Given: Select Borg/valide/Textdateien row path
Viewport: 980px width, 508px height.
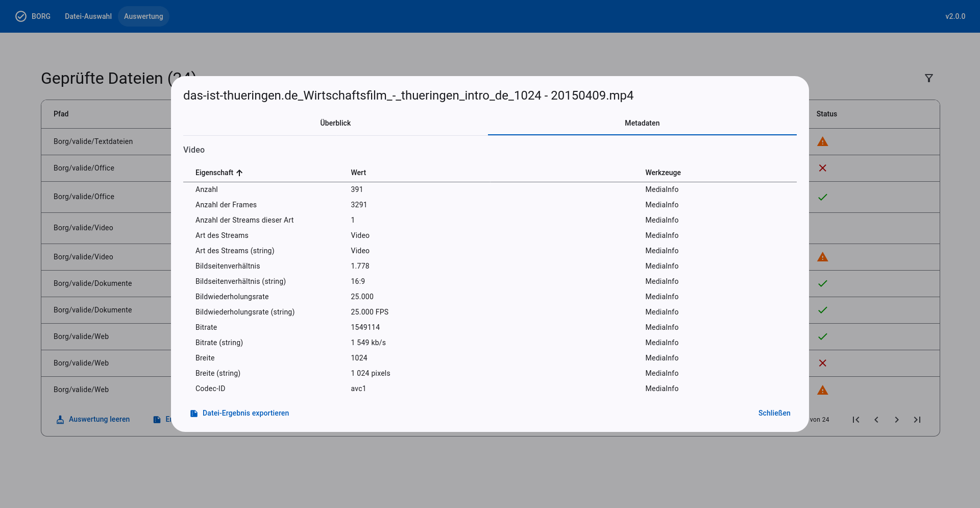Looking at the screenshot, I should click(x=93, y=141).
